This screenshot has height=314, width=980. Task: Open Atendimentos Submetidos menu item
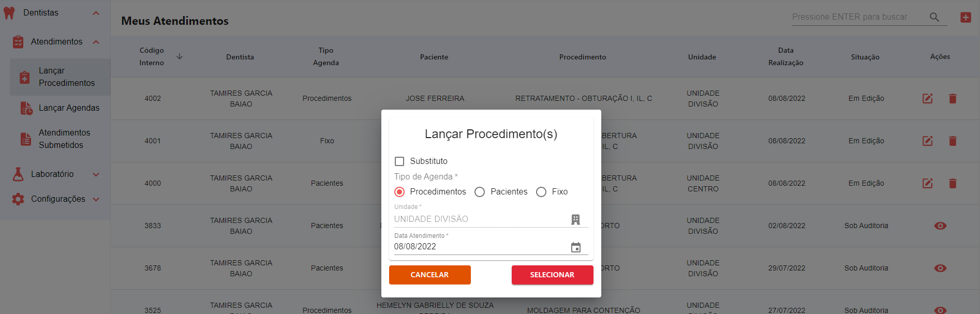coord(64,139)
